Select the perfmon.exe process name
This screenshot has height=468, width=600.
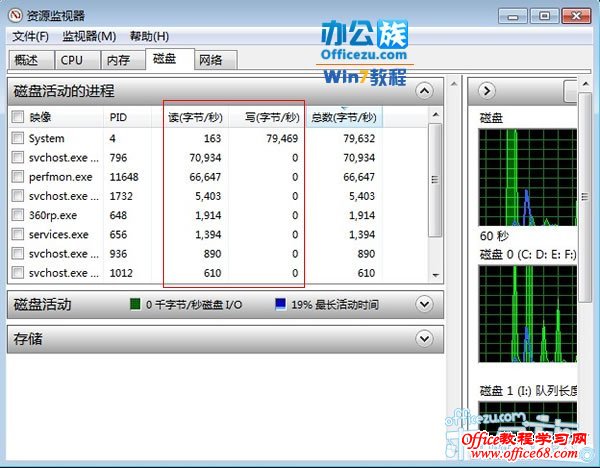point(60,177)
